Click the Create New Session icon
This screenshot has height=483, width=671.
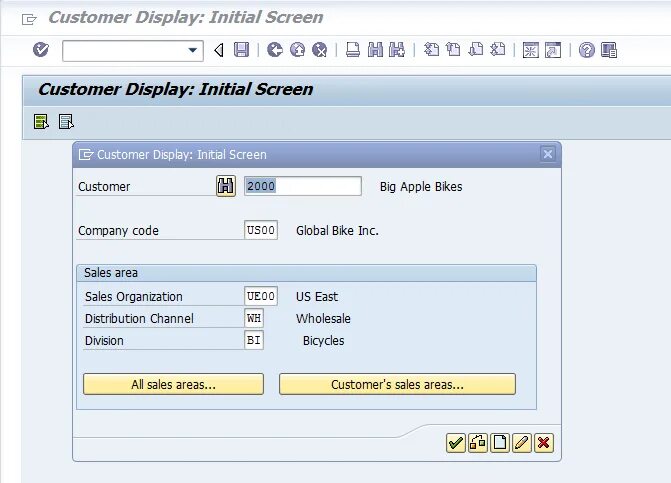point(531,50)
